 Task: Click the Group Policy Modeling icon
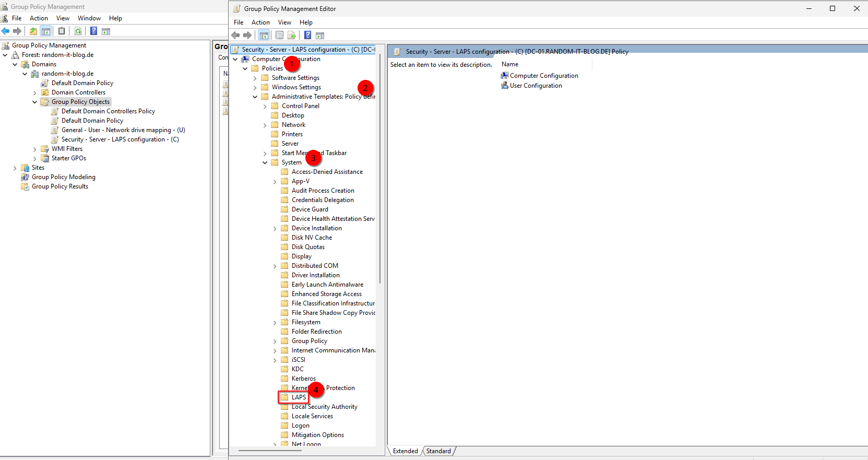25,177
